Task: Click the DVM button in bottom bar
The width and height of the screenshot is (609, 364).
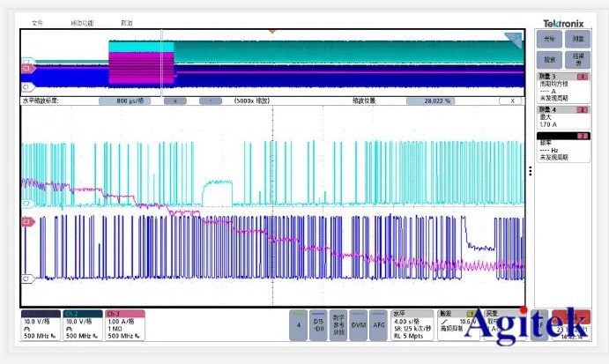Action: click(358, 324)
